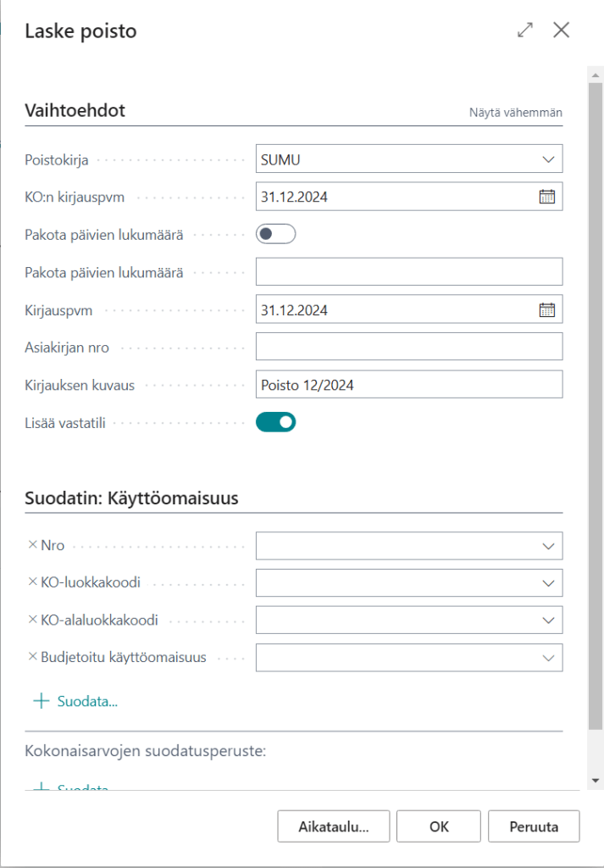
Task: Click plus icon to add Suodata filter
Action: tap(41, 701)
